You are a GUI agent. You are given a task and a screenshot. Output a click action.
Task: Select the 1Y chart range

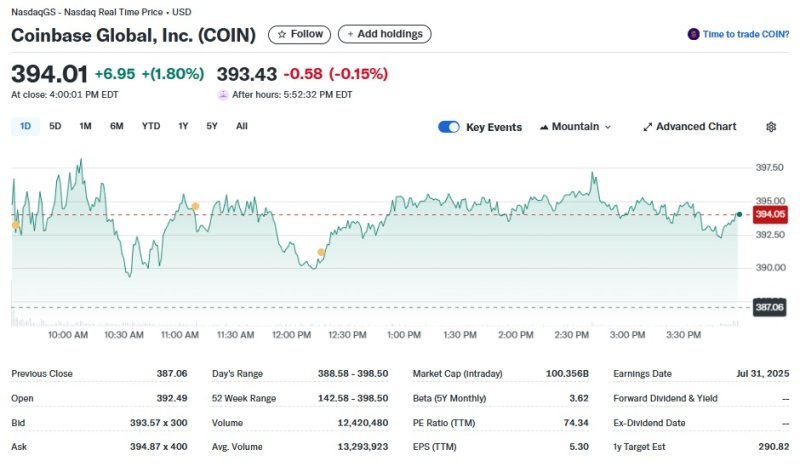(x=183, y=126)
